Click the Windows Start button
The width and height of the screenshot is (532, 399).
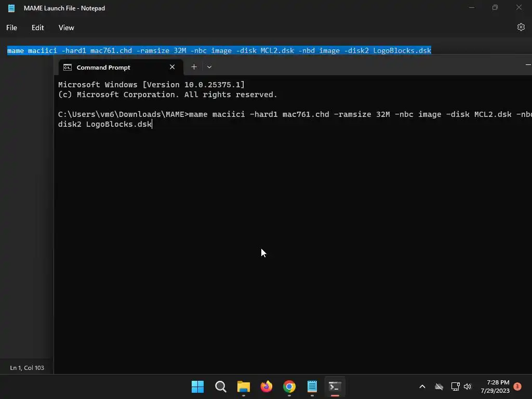(197, 387)
